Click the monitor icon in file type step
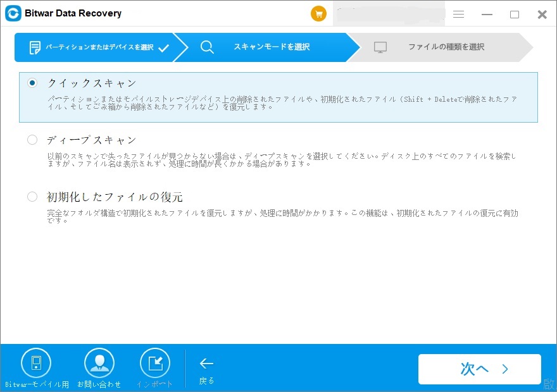This screenshot has width=557, height=392. point(380,47)
